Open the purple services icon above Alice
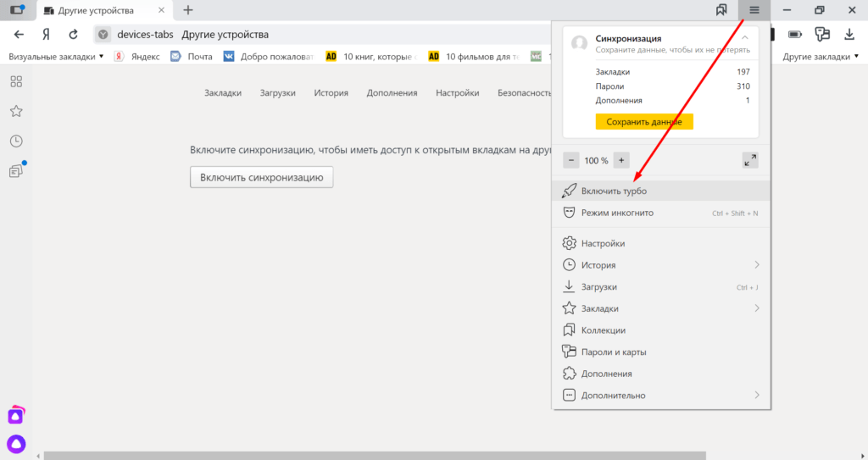The image size is (868, 460). (16, 415)
